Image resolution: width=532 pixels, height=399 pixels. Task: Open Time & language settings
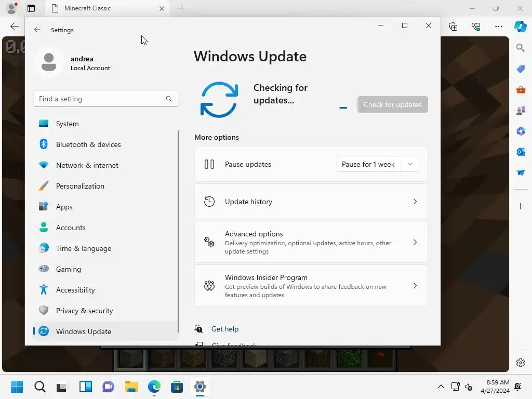pos(105,248)
